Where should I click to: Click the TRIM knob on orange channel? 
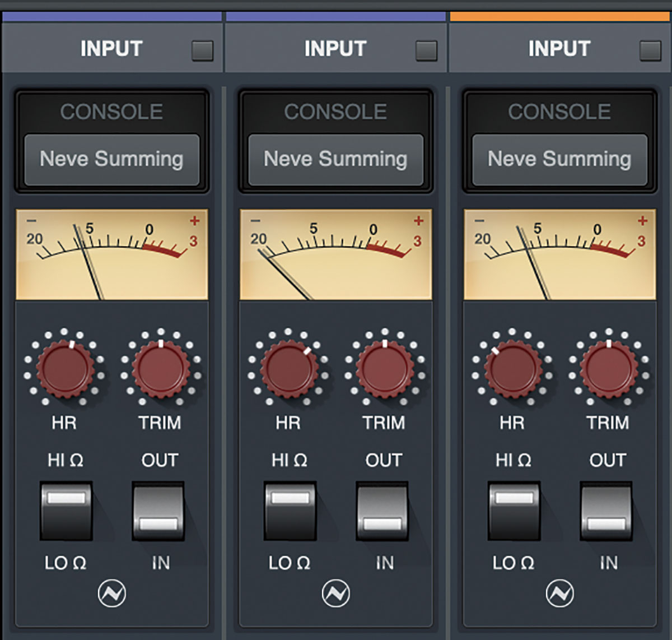tap(609, 368)
